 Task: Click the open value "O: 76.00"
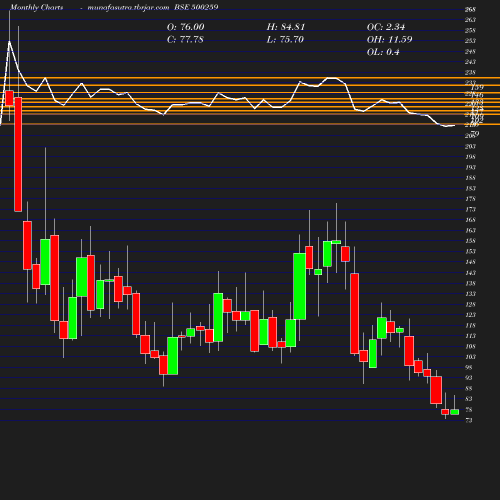[186, 27]
